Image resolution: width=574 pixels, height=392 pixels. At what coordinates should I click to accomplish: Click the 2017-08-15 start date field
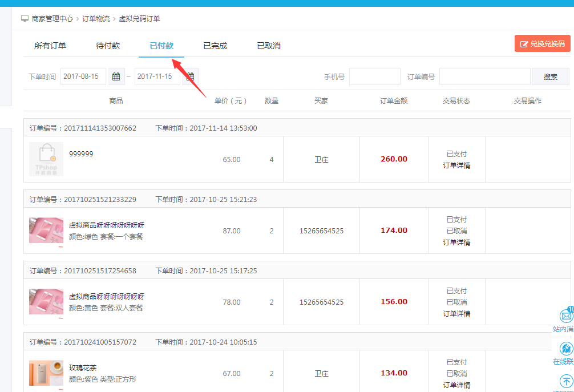[83, 76]
